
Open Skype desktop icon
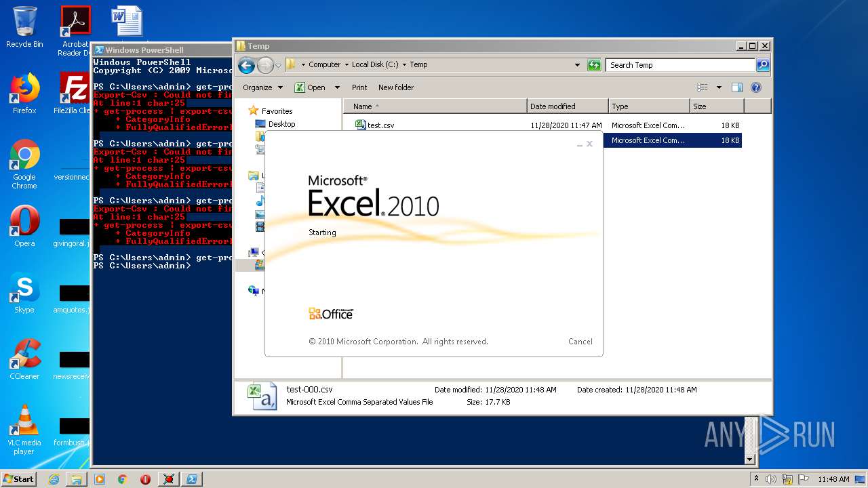(x=24, y=293)
